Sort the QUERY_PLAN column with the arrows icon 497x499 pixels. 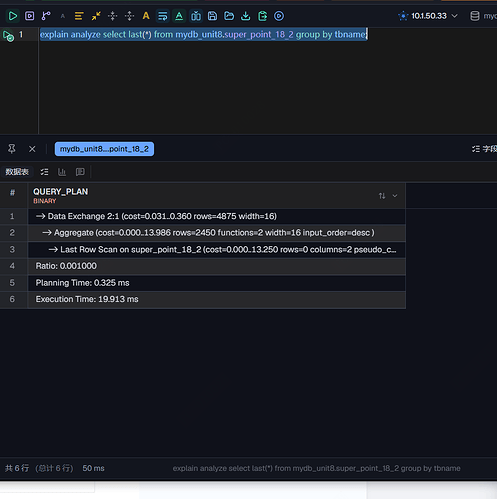point(382,196)
